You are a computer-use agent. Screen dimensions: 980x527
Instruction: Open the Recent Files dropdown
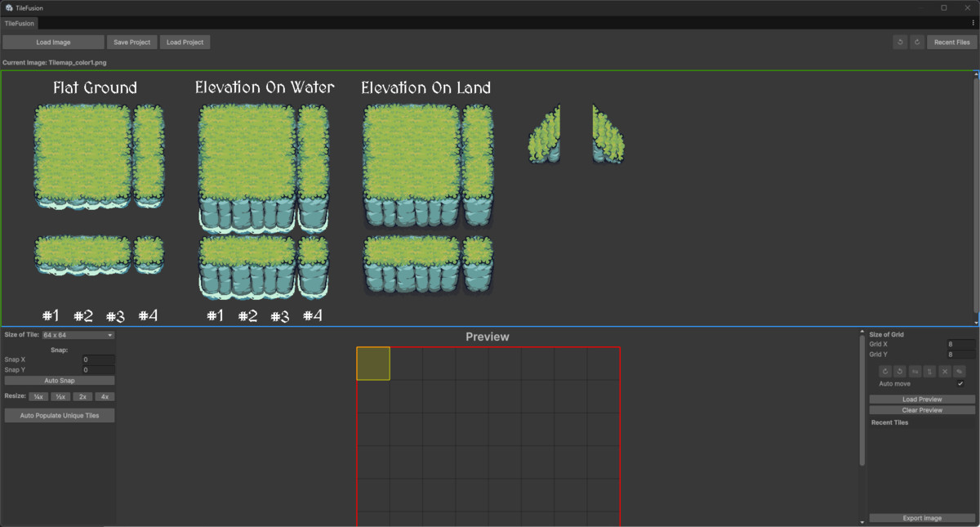coord(951,41)
